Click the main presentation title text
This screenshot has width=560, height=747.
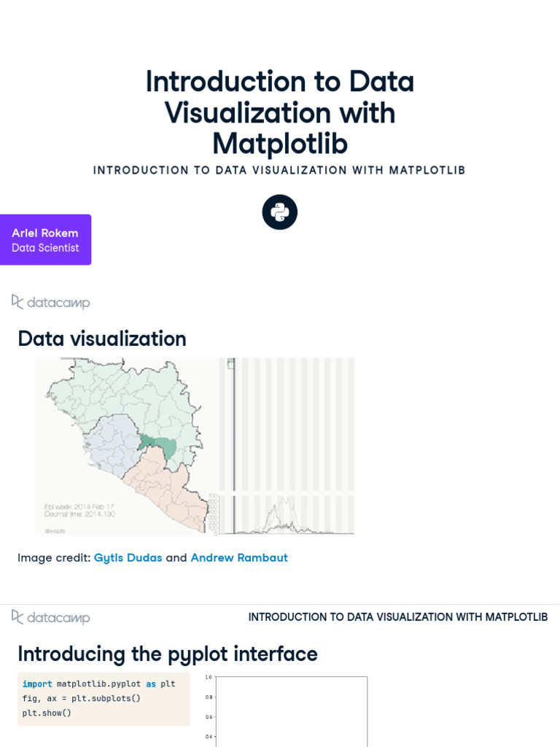[x=280, y=112]
